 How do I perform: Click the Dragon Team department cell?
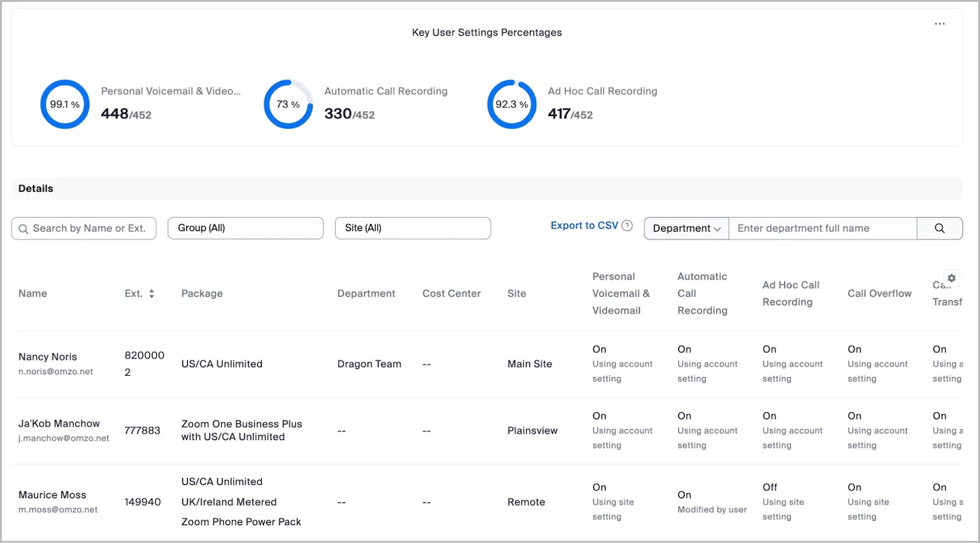369,364
